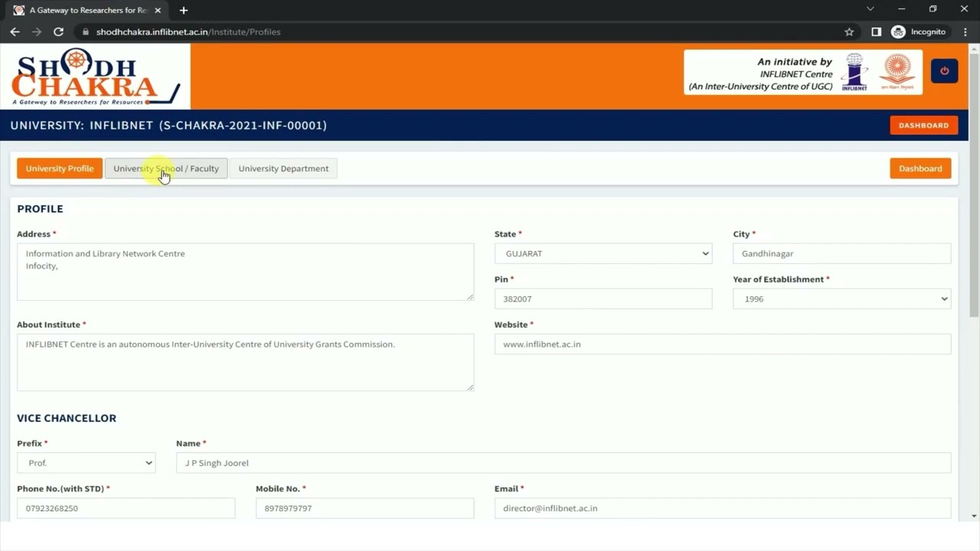The height and width of the screenshot is (551, 980).
Task: Click the scrollbar down arrow
Action: coord(974,516)
